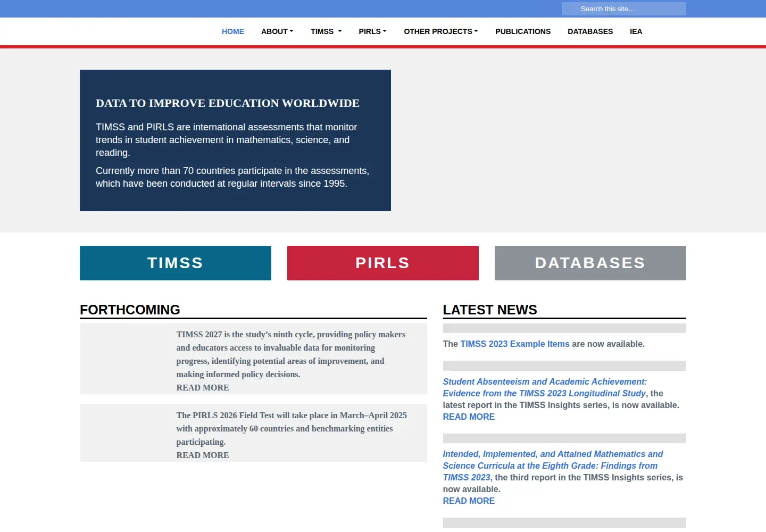This screenshot has height=532, width=766.
Task: Open the IEA nav item
Action: pyautogui.click(x=636, y=31)
